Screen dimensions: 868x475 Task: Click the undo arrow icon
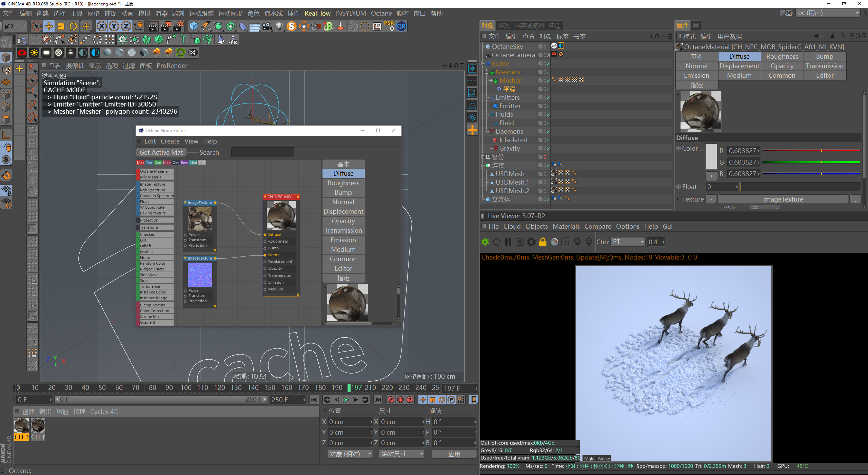9,26
